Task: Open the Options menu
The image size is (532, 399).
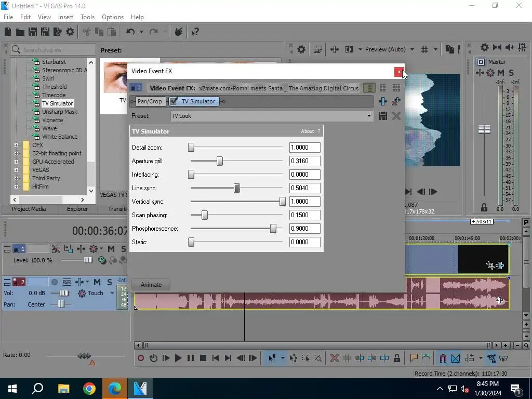Action: (113, 17)
